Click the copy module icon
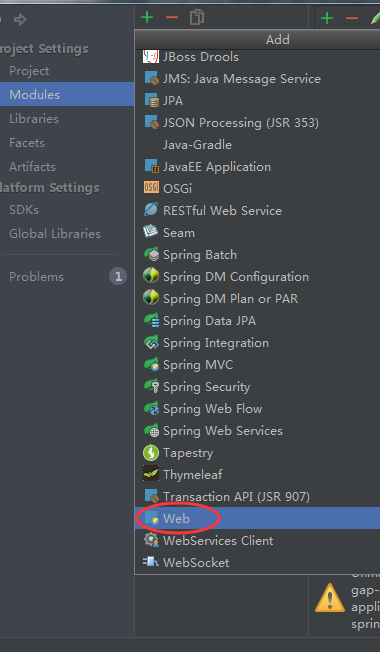The image size is (380, 652). (197, 17)
